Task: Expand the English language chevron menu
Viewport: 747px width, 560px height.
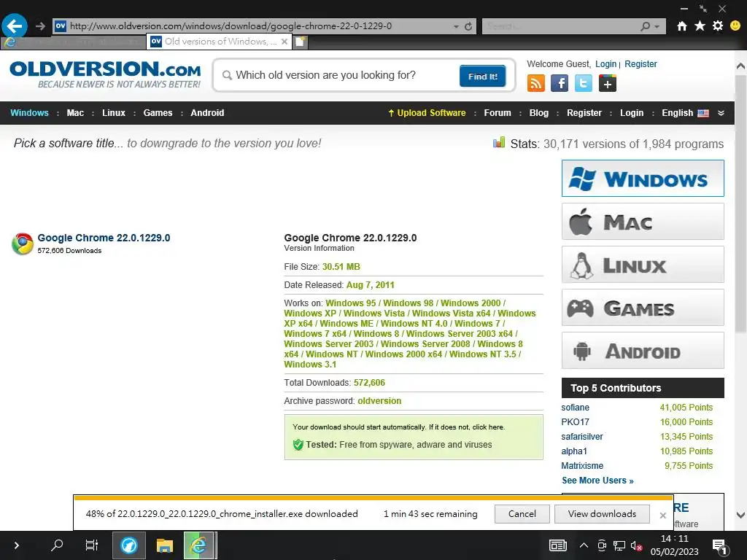Action: [721, 113]
